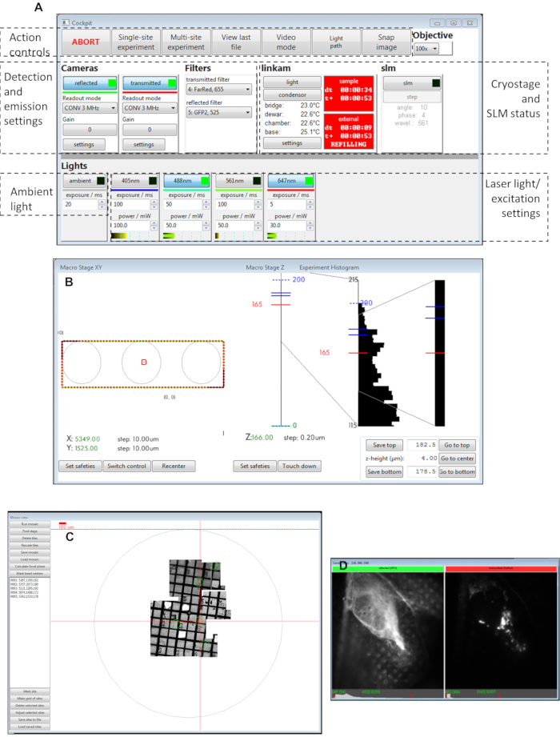Screen dimensions: 560x737
Task: Open the Light path button
Action: [x=336, y=42]
